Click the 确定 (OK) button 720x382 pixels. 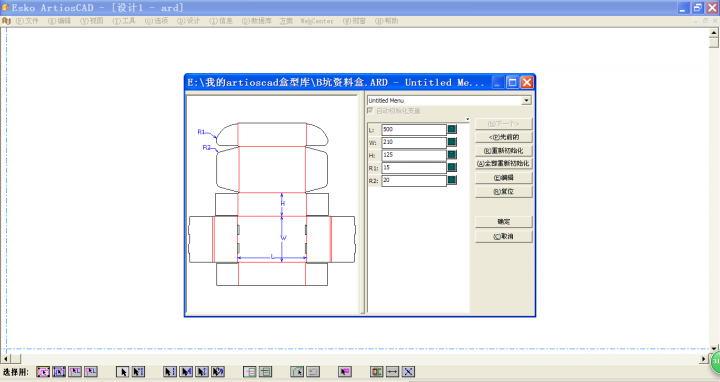click(x=504, y=222)
